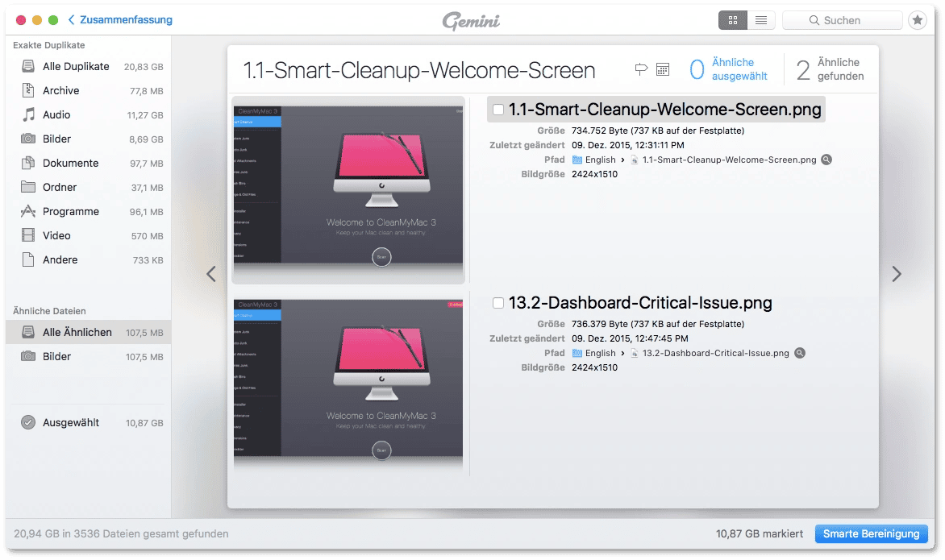Click the magnifier icon in the Suchen field
Image resolution: width=945 pixels, height=560 pixels.
814,20
